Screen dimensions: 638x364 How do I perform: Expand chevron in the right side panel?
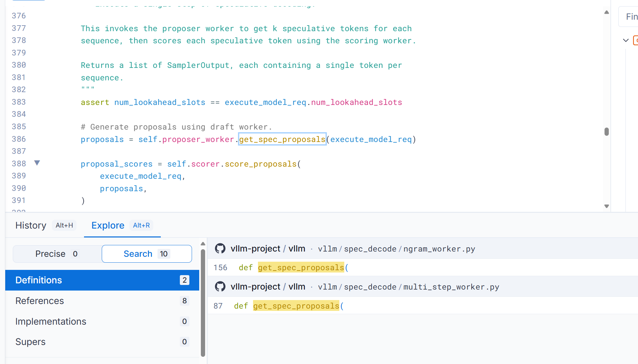[626, 40]
